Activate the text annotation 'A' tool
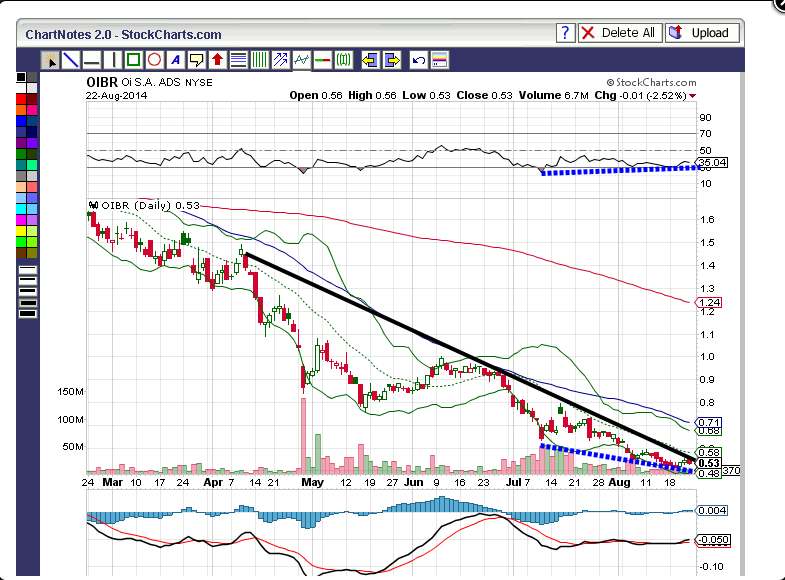 pos(175,60)
